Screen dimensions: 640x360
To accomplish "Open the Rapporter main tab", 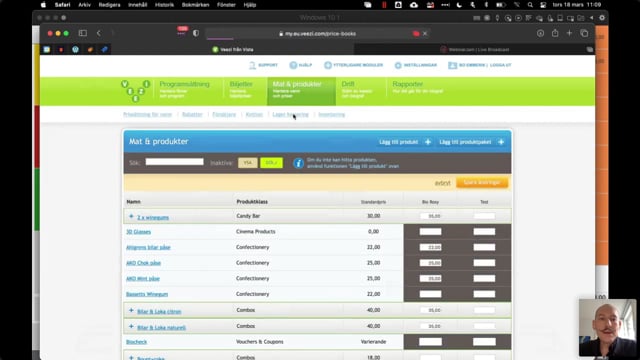I will [418, 88].
